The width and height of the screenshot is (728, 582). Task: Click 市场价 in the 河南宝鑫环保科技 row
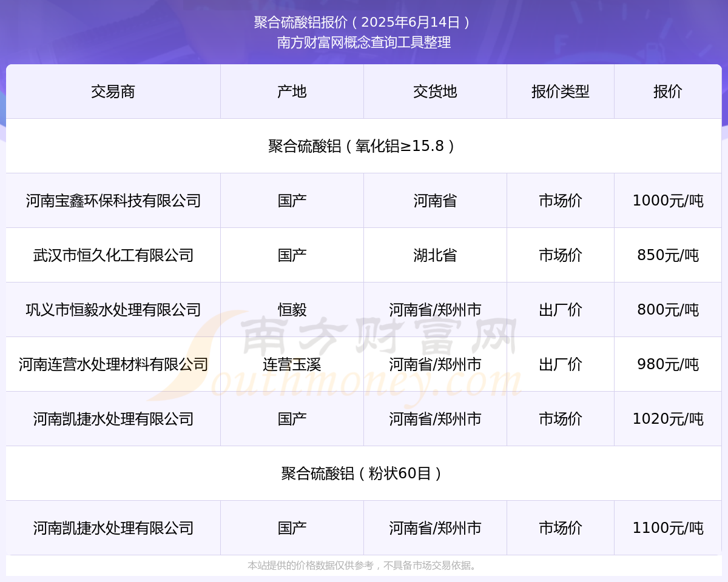point(561,201)
